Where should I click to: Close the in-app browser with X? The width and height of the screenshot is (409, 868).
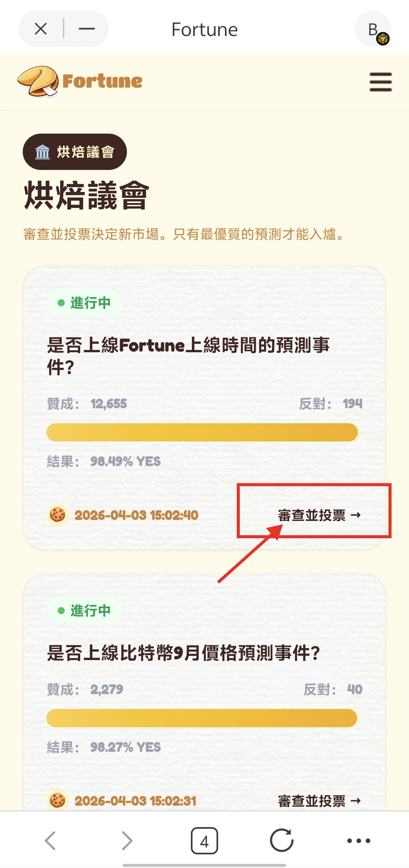[41, 29]
